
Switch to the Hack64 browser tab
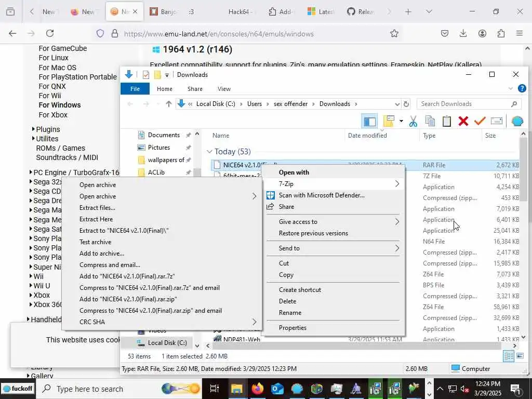pyautogui.click(x=241, y=11)
